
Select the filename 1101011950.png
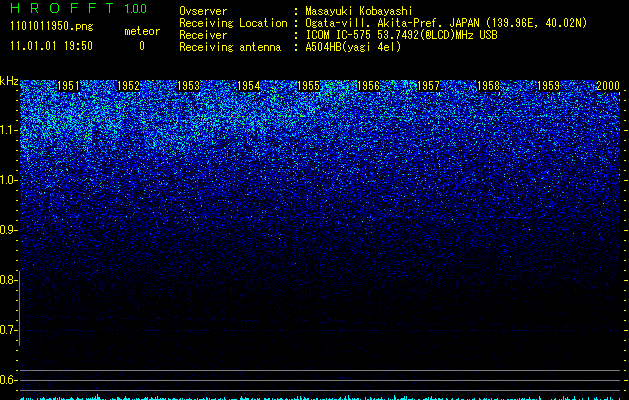(x=52, y=27)
